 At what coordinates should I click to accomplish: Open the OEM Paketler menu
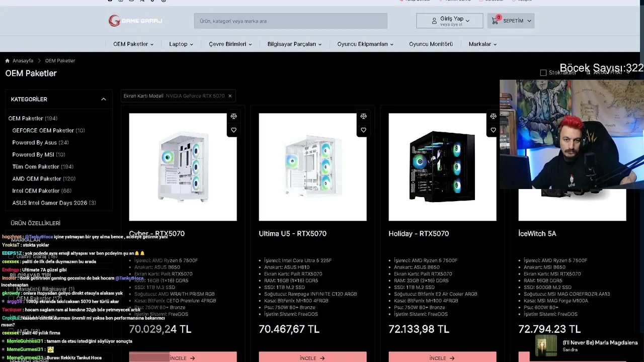click(133, 44)
